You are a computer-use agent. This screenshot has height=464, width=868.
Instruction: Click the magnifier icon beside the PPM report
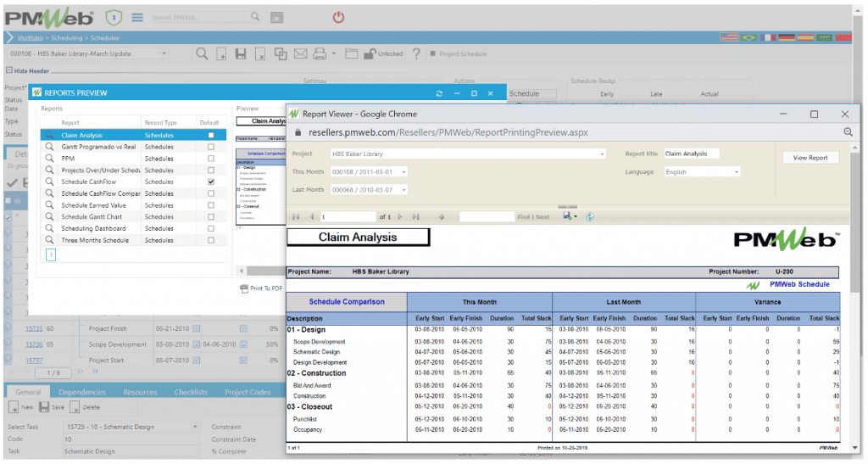click(x=50, y=159)
